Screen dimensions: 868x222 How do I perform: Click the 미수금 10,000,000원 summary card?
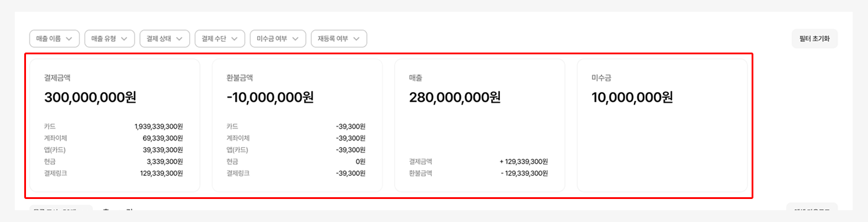click(662, 125)
